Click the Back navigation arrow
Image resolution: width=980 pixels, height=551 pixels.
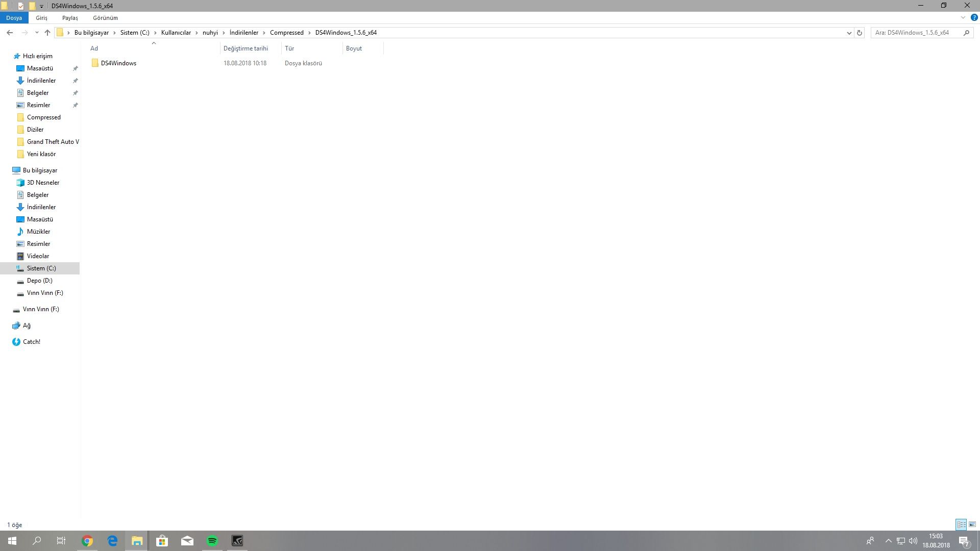pos(10,33)
